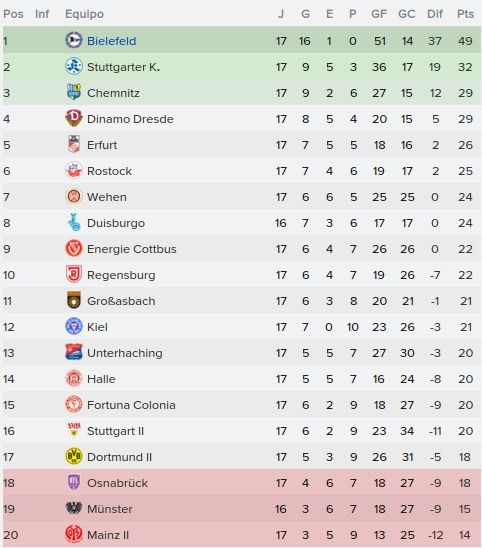The width and height of the screenshot is (482, 548).
Task: Click the Dinamo Dresde crest icon
Action: [74, 118]
